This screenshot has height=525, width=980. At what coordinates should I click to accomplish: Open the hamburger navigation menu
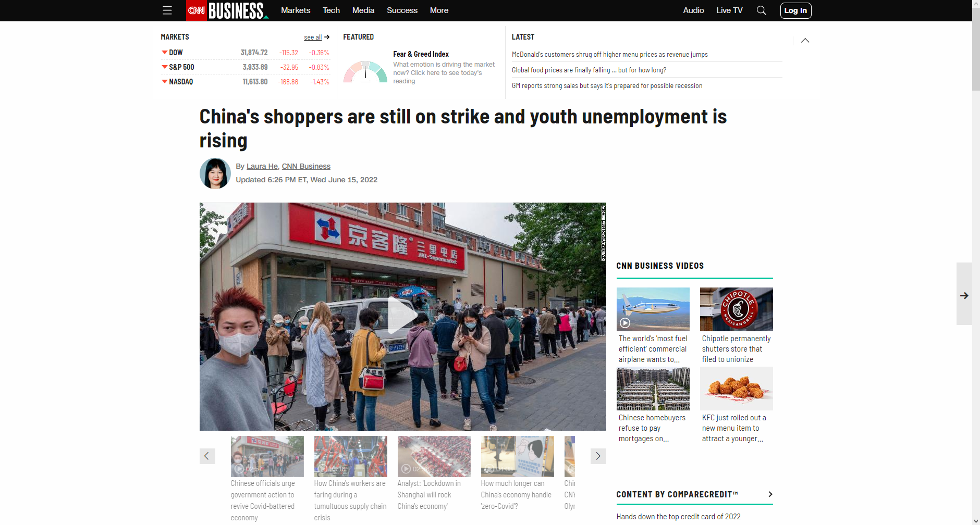pos(167,10)
